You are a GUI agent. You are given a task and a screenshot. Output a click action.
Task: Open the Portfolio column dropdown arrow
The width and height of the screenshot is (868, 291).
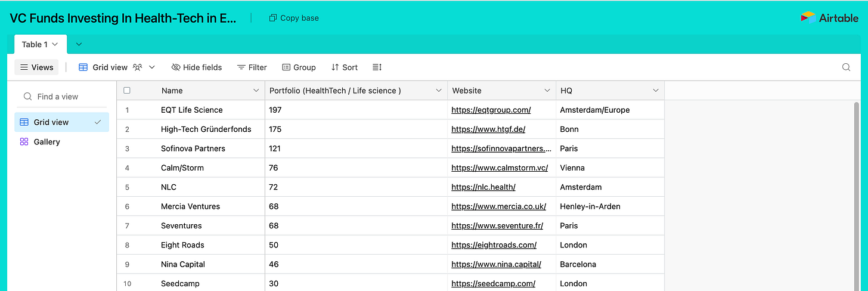click(438, 91)
